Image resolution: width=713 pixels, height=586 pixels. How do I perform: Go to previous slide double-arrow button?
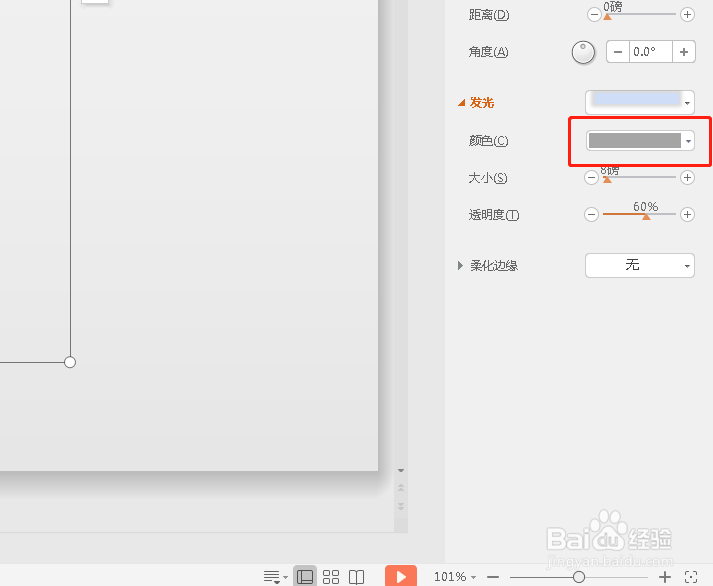pos(401,487)
